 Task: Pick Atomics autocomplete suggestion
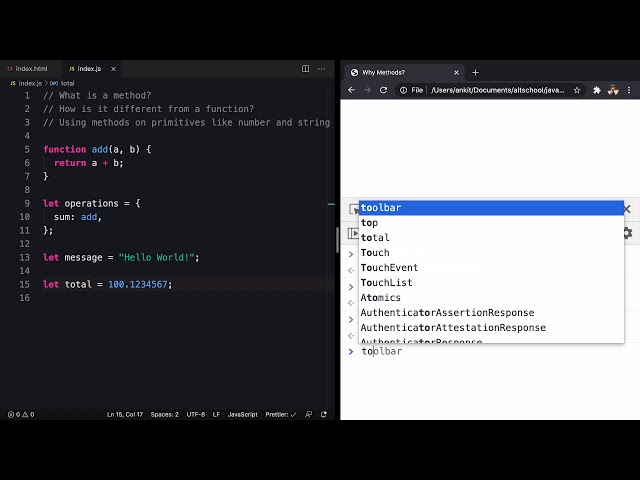(x=491, y=298)
